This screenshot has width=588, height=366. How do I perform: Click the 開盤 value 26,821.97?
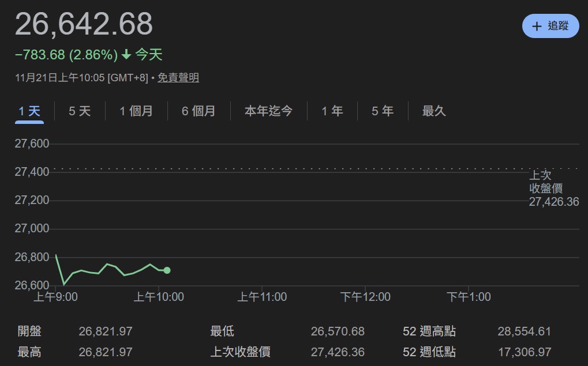point(106,331)
